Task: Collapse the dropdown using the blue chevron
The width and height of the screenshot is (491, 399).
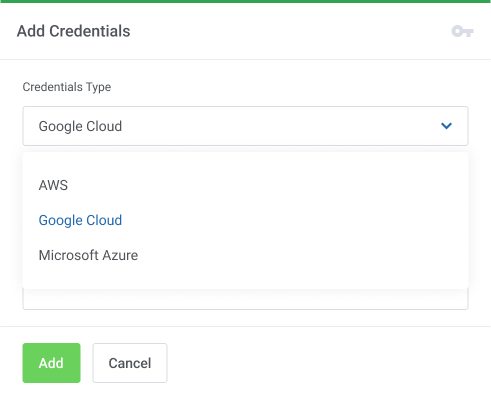Action: [x=446, y=126]
